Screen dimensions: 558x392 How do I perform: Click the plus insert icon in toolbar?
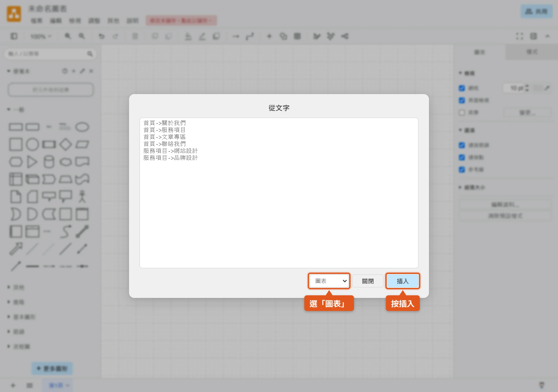tap(269, 36)
